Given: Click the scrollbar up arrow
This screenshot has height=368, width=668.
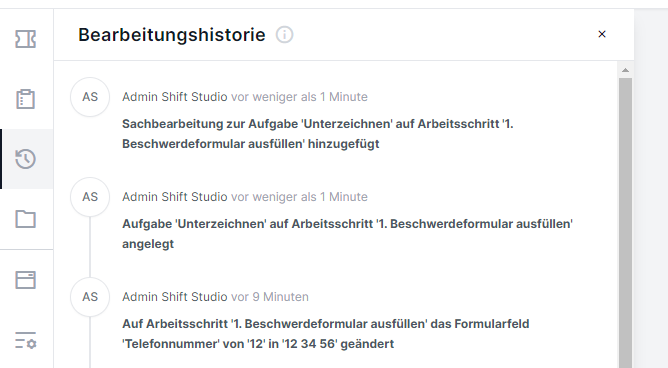Looking at the screenshot, I should coord(625,70).
